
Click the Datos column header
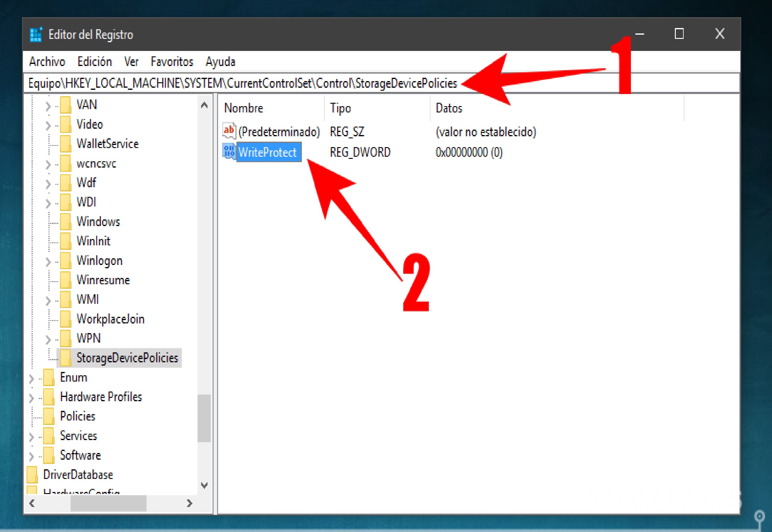[x=448, y=108]
